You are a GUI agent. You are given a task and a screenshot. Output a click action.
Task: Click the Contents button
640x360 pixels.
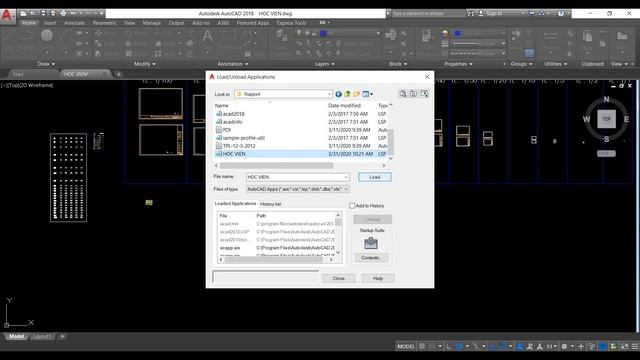pos(371,258)
